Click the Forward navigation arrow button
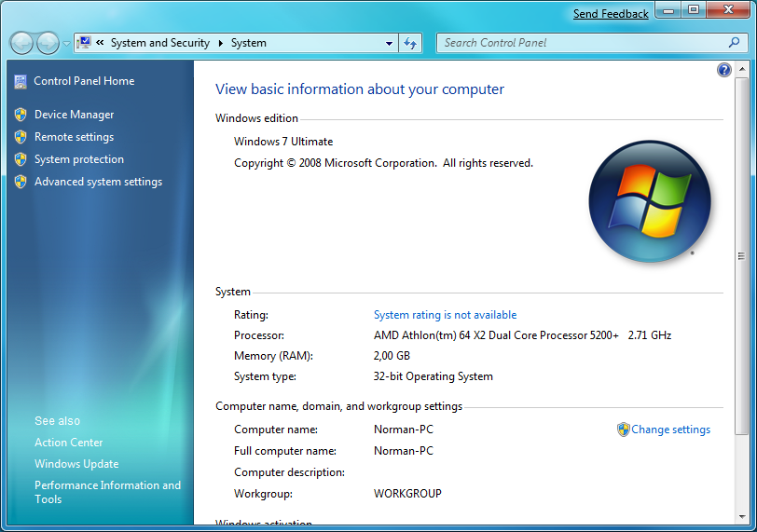The width and height of the screenshot is (757, 532). pos(48,43)
